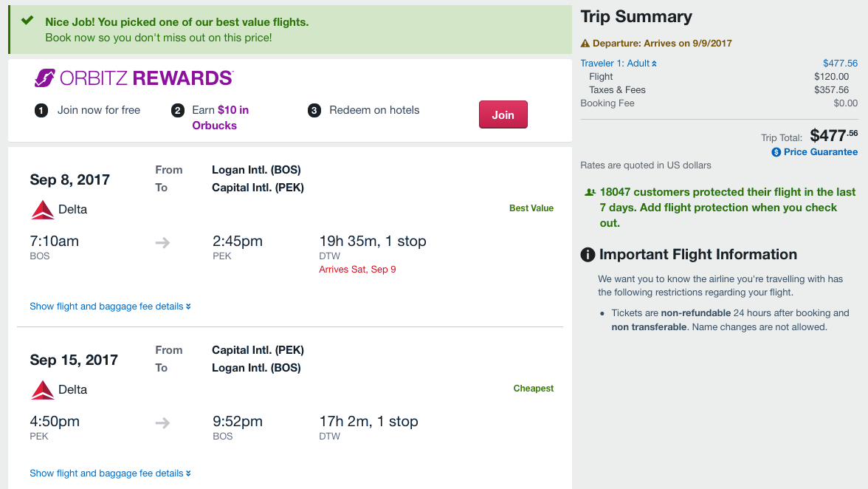Click the Orbitz Rewards logo icon
The width and height of the screenshot is (868, 489).
45,78
